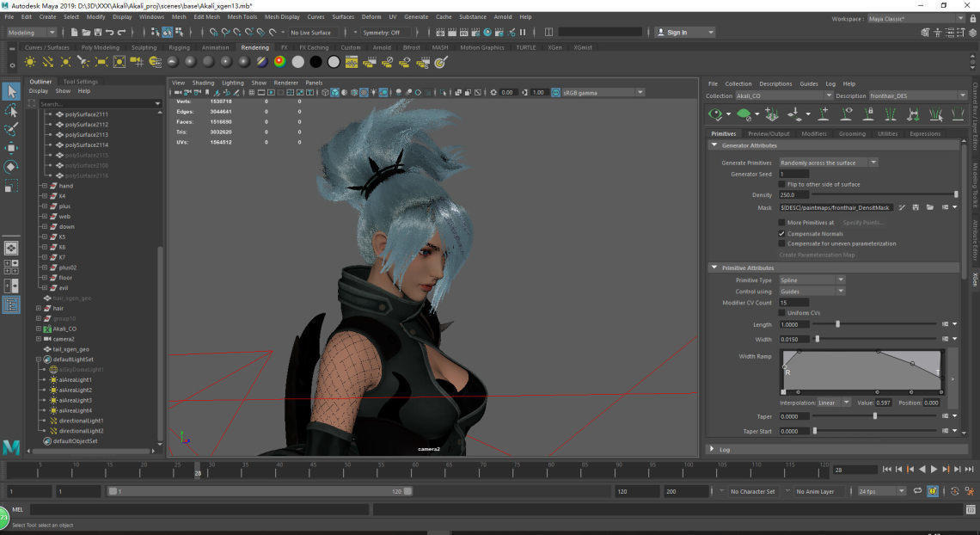Create a directional light from shelf
Screen dimensions: 980x535
point(47,61)
